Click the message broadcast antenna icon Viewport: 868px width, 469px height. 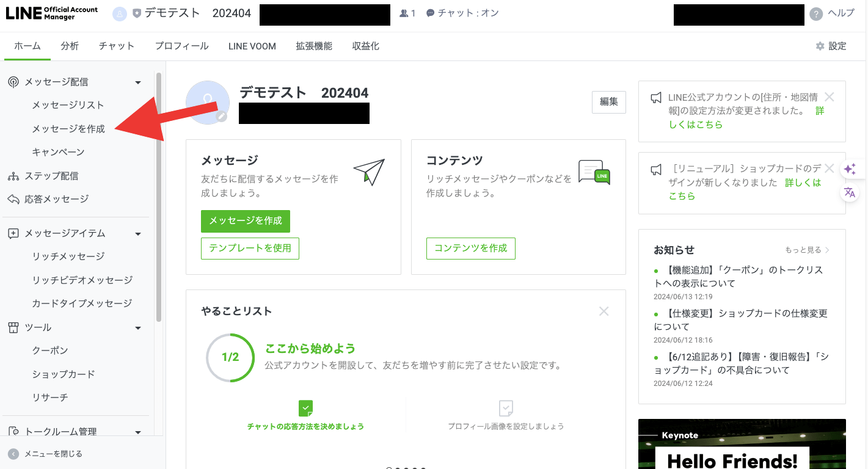click(13, 82)
